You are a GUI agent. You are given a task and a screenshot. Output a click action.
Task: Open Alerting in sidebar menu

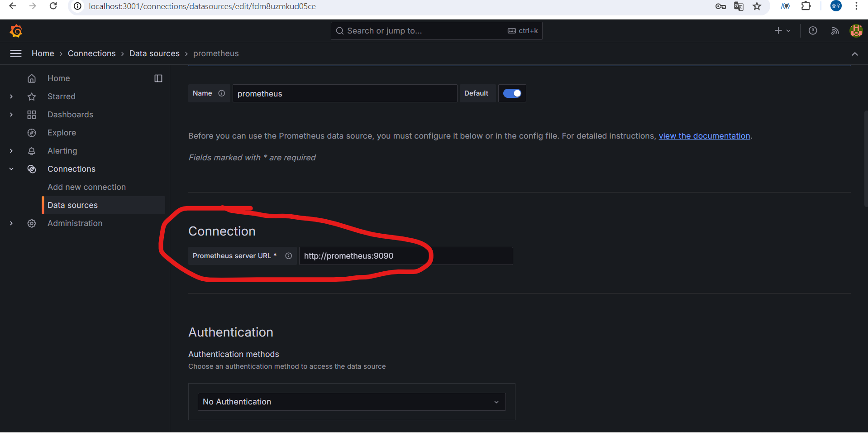tap(62, 151)
